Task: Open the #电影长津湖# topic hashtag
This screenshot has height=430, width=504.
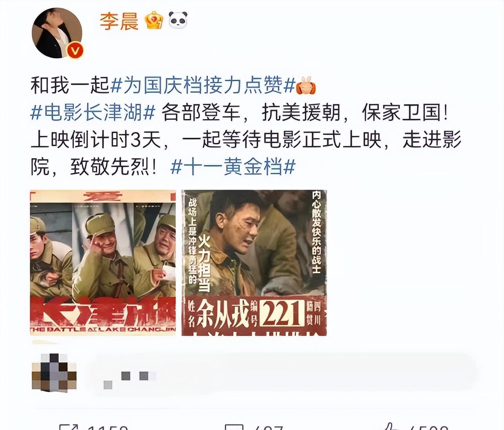Action: [93, 113]
